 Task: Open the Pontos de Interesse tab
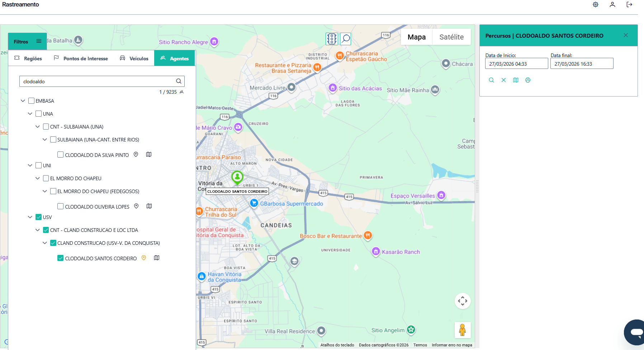(81, 59)
